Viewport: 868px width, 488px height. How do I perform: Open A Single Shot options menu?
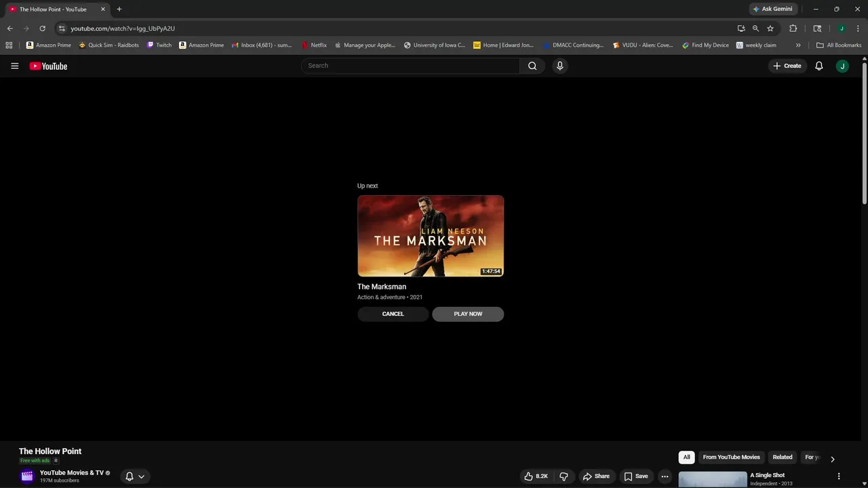[x=839, y=476]
